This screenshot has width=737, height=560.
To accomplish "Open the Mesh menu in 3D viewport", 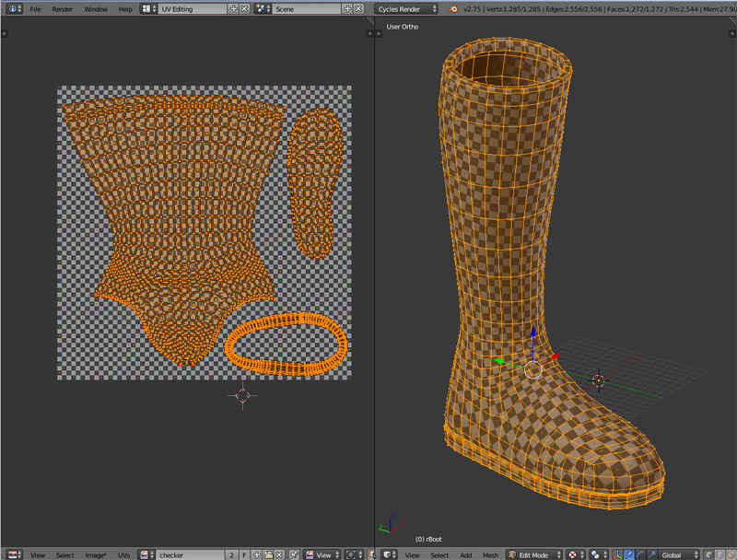I will coord(491,554).
